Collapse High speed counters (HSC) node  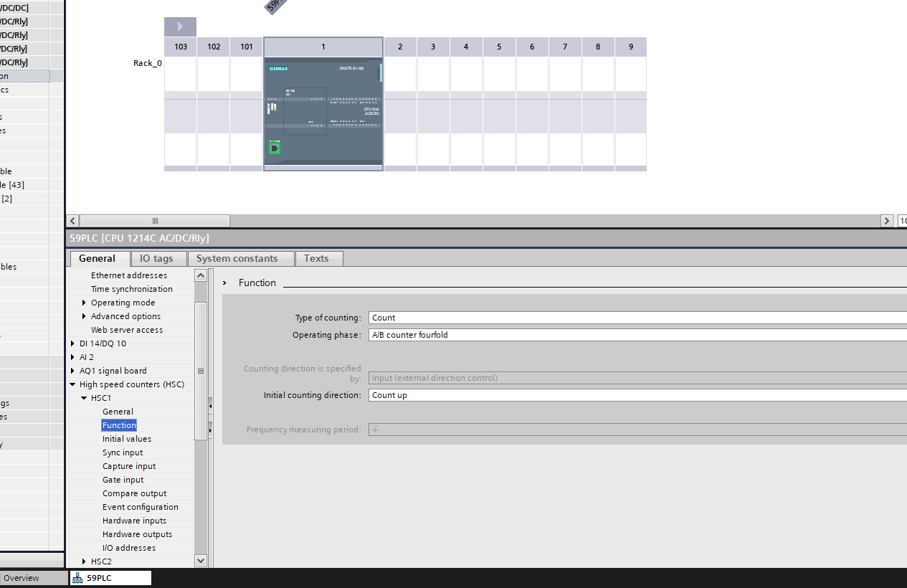pyautogui.click(x=72, y=384)
